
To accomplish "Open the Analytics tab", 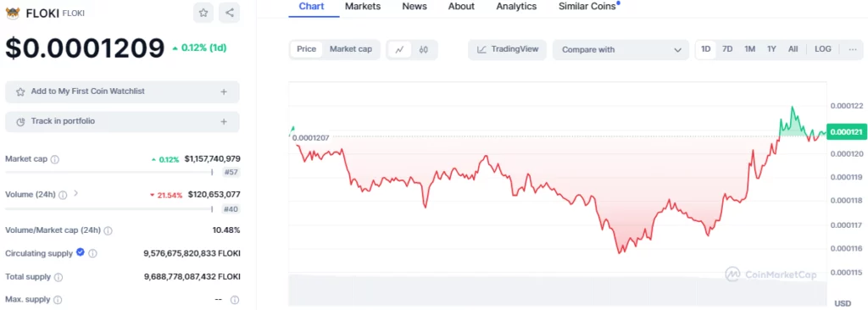I will [x=516, y=7].
